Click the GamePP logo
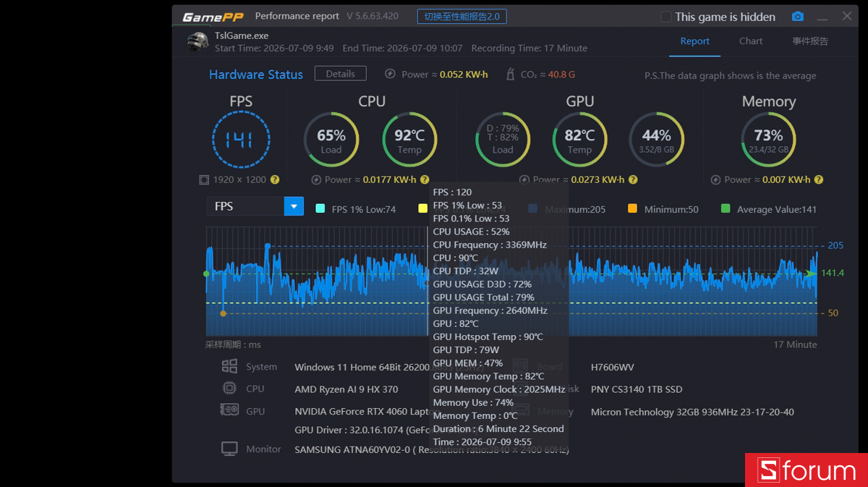 coord(213,17)
